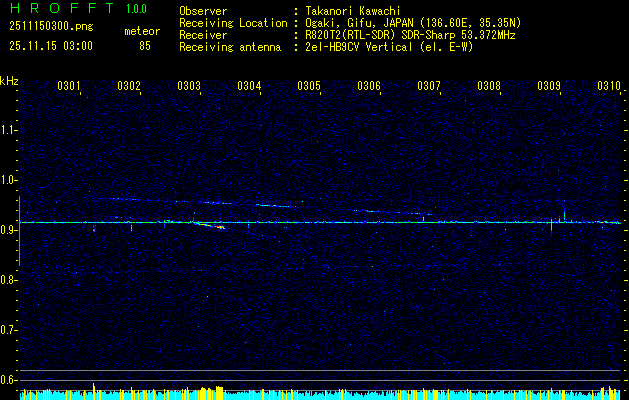This screenshot has width=629, height=400.
Task: Click the meteor count value 85
Action: pyautogui.click(x=145, y=46)
